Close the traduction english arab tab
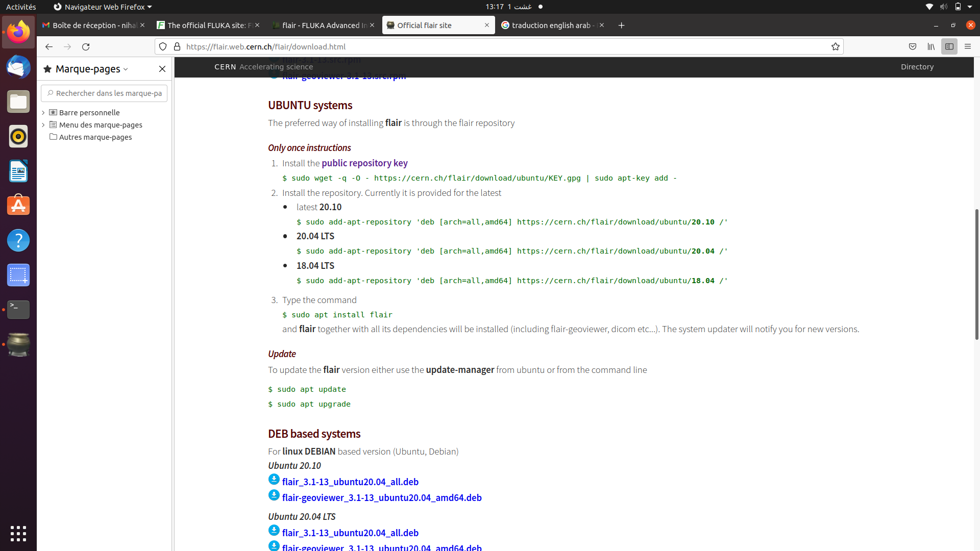980x551 pixels. pyautogui.click(x=602, y=25)
